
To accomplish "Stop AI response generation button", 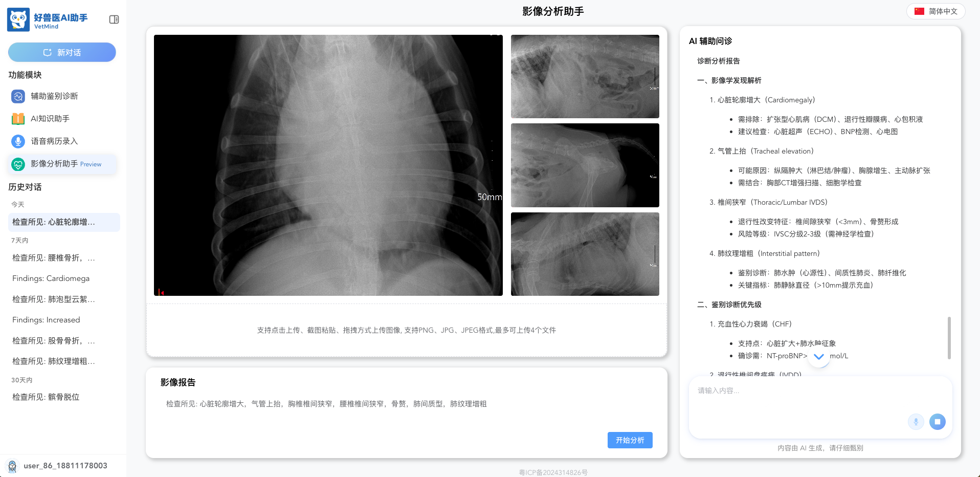I will [938, 422].
